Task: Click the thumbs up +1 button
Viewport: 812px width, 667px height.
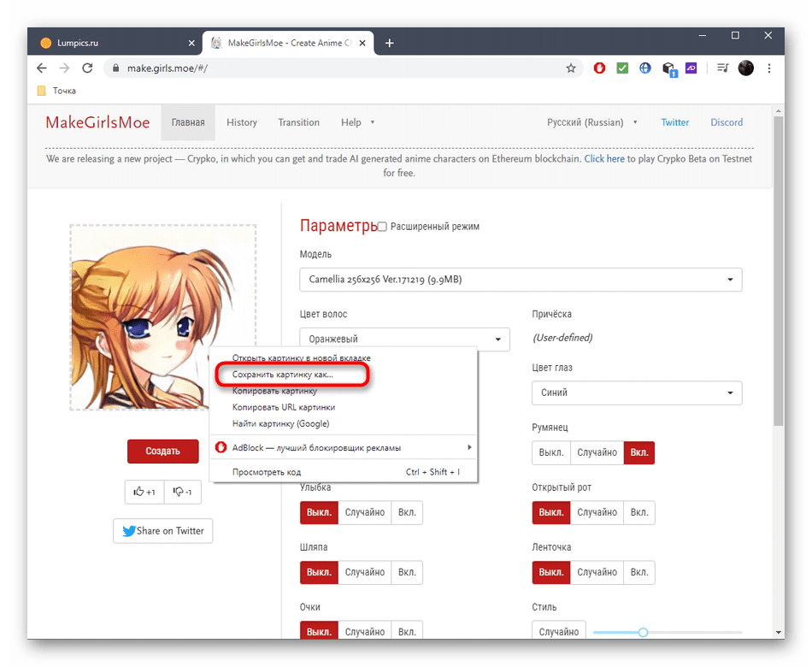Action: pyautogui.click(x=144, y=492)
